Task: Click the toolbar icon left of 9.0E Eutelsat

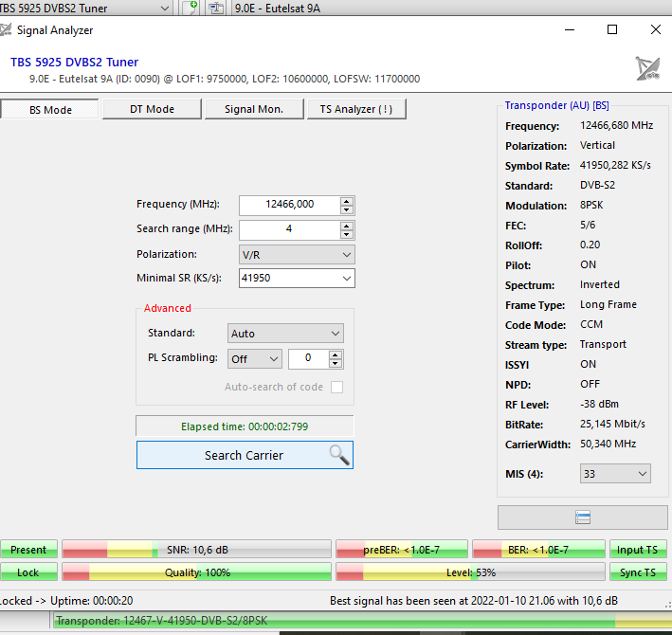Action: pos(216,8)
